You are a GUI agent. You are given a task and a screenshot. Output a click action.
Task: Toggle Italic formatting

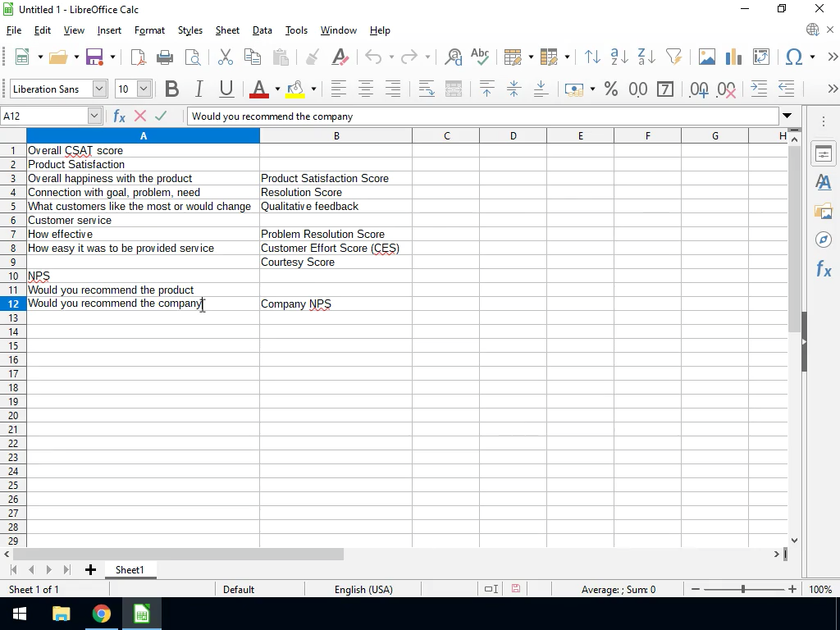(x=199, y=89)
